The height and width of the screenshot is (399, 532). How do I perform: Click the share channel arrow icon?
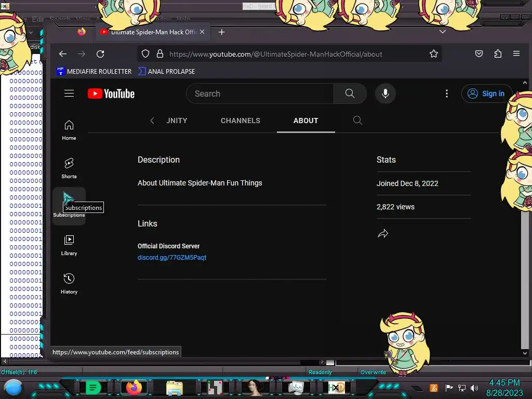coord(383,233)
